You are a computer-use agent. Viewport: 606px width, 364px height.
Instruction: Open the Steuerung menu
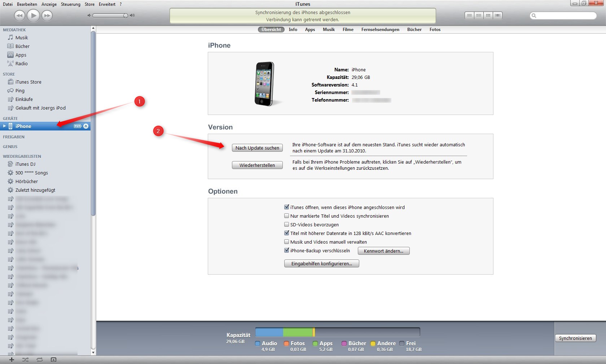pos(71,4)
